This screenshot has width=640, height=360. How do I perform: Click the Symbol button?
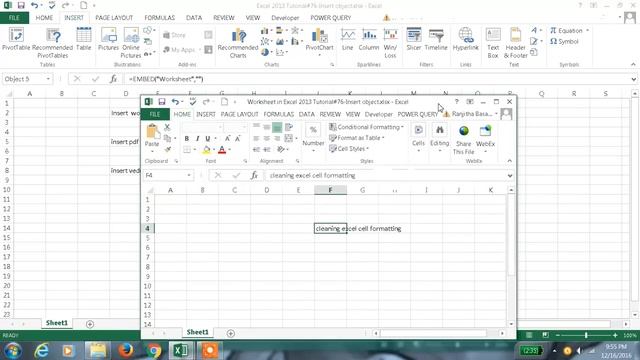[x=564, y=41]
